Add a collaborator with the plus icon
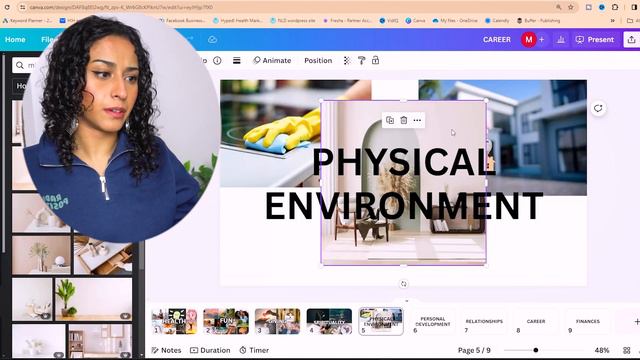The image size is (640, 360). pos(542,40)
